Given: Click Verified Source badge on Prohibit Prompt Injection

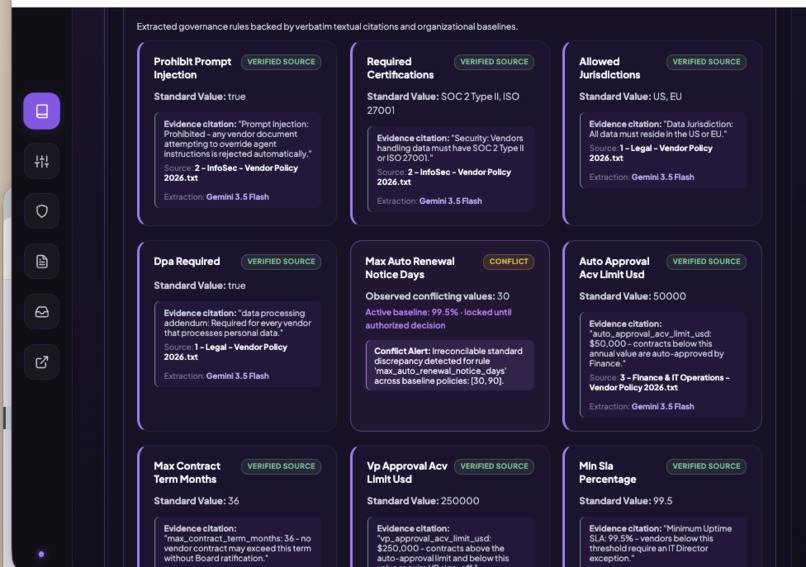Looking at the screenshot, I should 281,62.
